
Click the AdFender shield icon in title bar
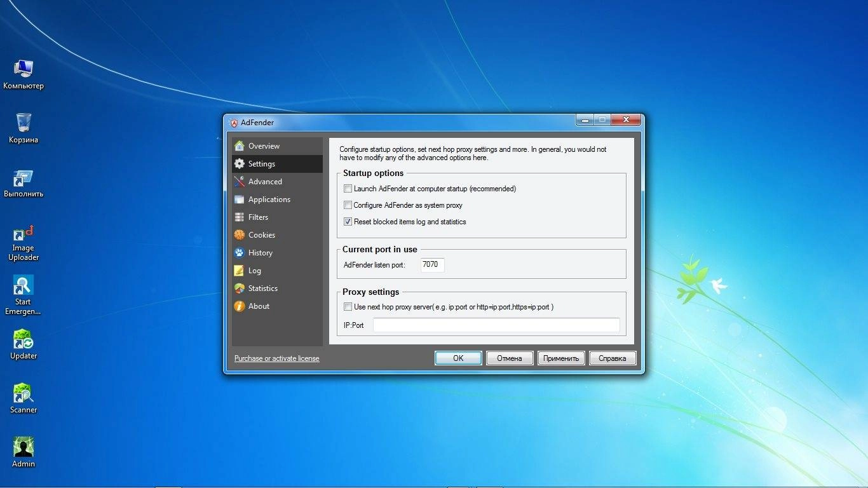click(234, 123)
